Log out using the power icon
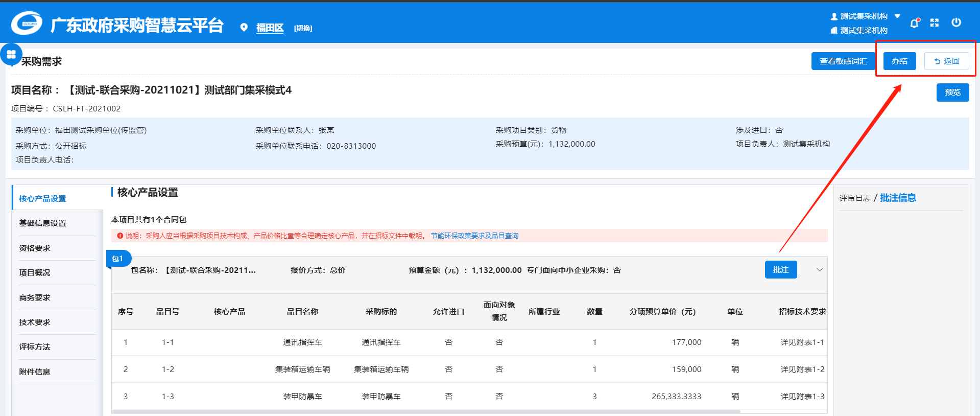The width and height of the screenshot is (980, 416). click(x=956, y=22)
